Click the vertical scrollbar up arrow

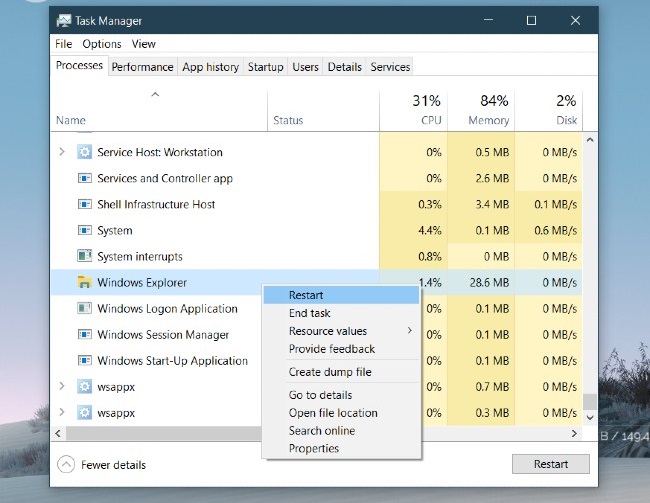point(590,140)
